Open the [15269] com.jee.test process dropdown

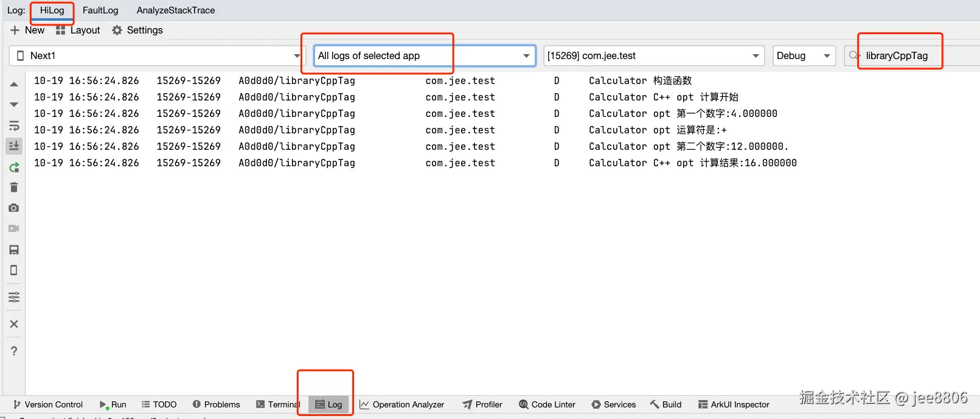pos(654,56)
